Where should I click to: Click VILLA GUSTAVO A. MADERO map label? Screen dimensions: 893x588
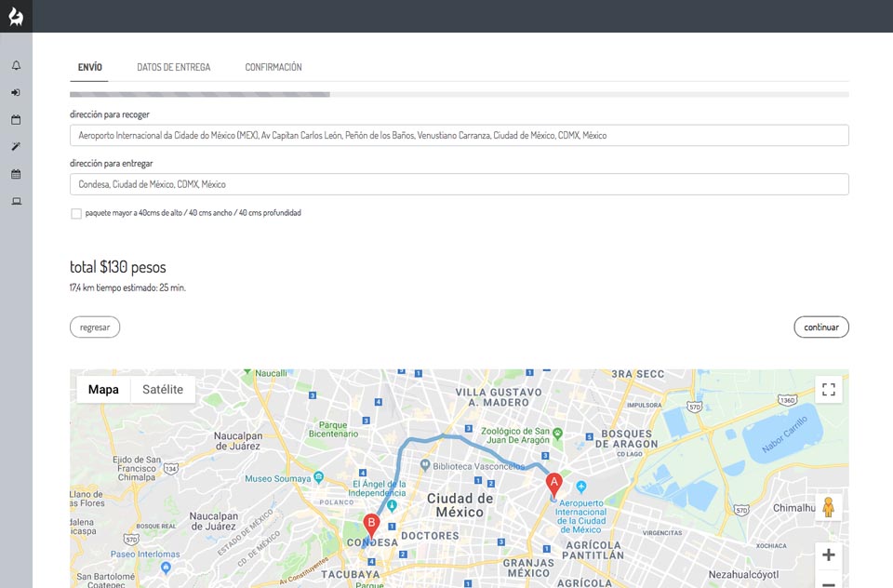499,397
